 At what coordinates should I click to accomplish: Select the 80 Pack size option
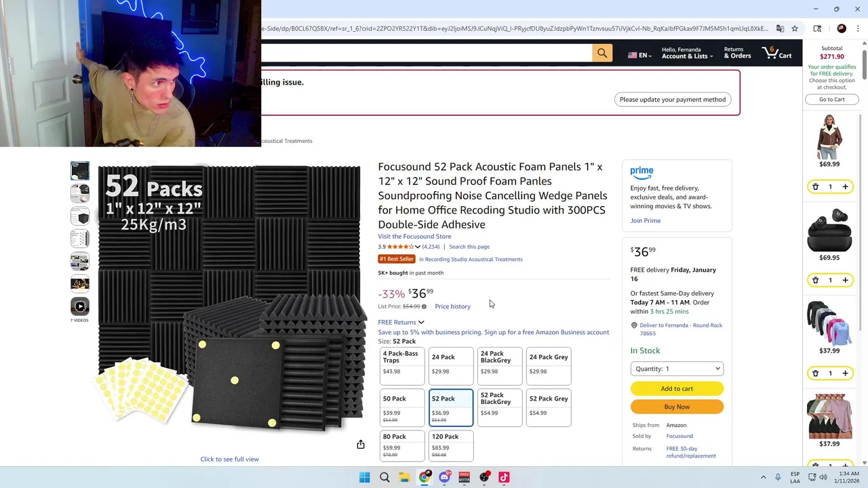tap(402, 446)
